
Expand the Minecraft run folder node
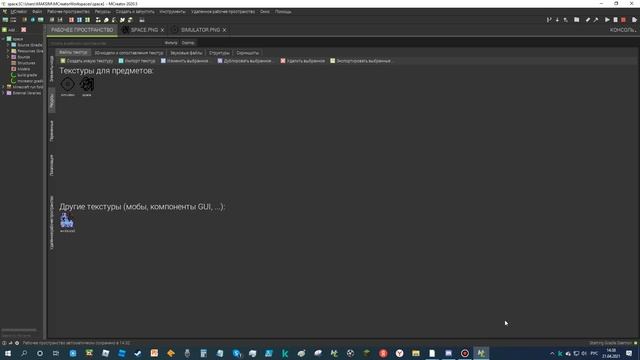point(3,87)
